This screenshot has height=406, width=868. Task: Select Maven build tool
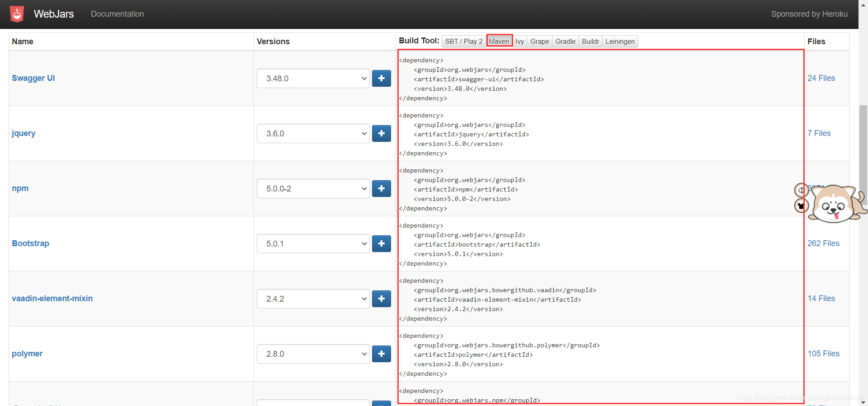(x=499, y=41)
